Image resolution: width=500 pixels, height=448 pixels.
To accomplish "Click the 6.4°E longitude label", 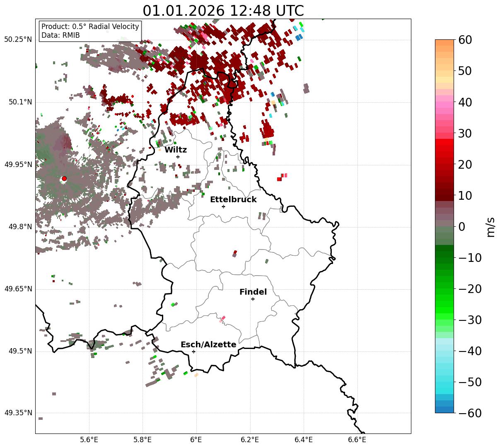I will click(x=304, y=440).
